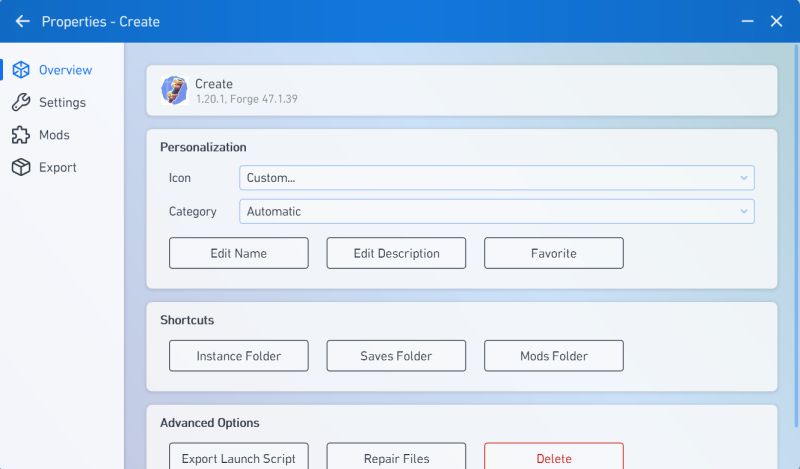Click the Mods puzzle piece icon
Viewport: 800px width, 469px height.
[21, 135]
